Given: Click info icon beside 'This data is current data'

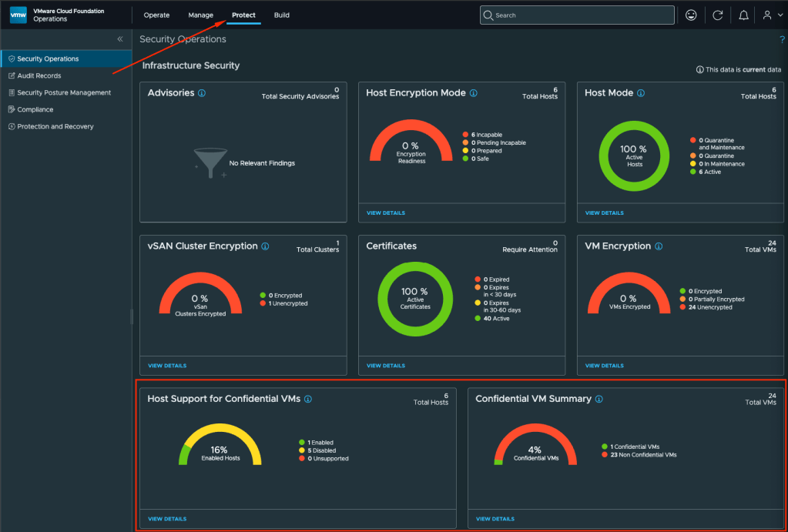Looking at the screenshot, I should [699, 70].
